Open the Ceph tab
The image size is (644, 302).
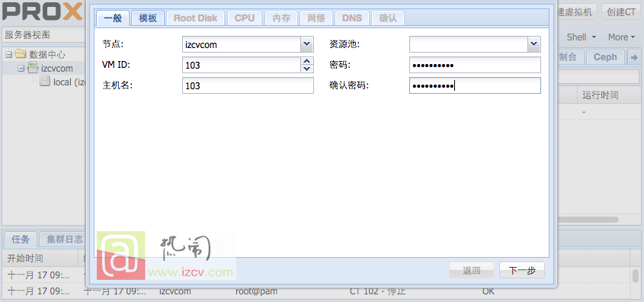(605, 57)
